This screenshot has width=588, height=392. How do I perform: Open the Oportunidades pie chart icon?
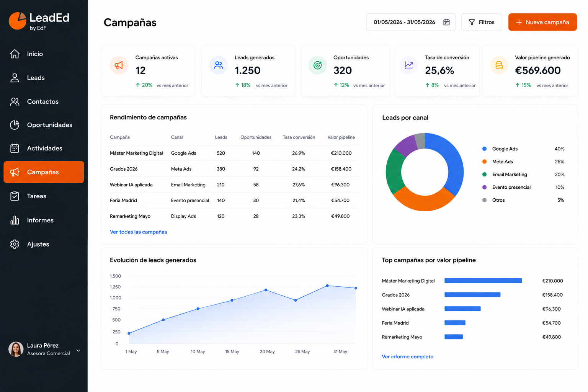point(15,125)
